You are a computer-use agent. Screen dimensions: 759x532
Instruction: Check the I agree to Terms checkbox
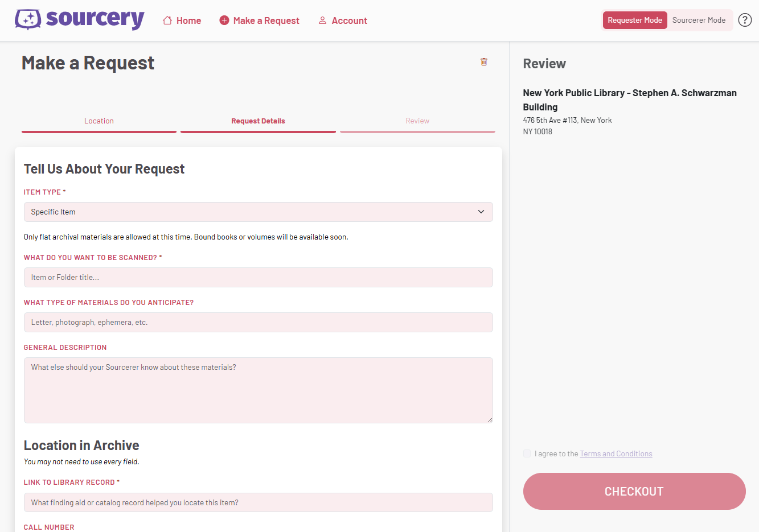click(527, 453)
